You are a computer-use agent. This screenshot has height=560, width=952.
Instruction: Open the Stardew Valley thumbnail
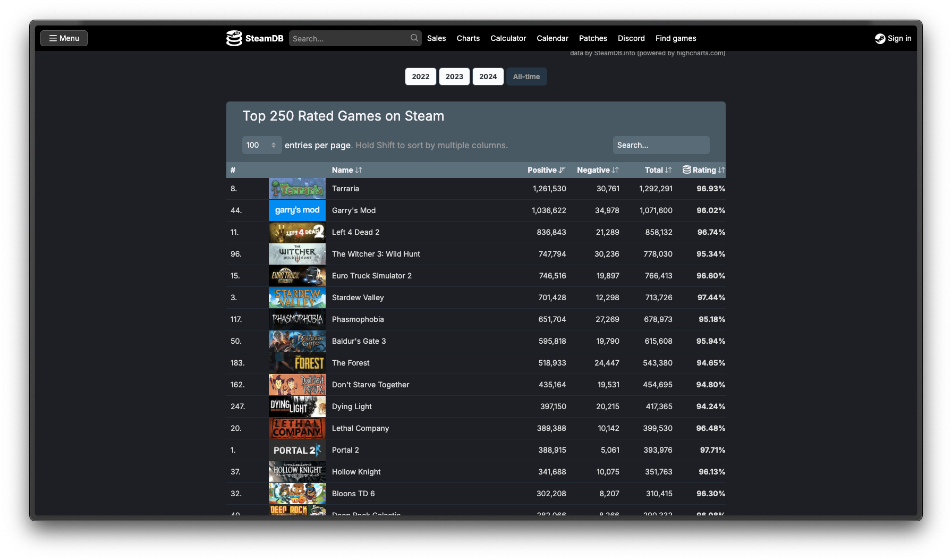[x=297, y=298]
